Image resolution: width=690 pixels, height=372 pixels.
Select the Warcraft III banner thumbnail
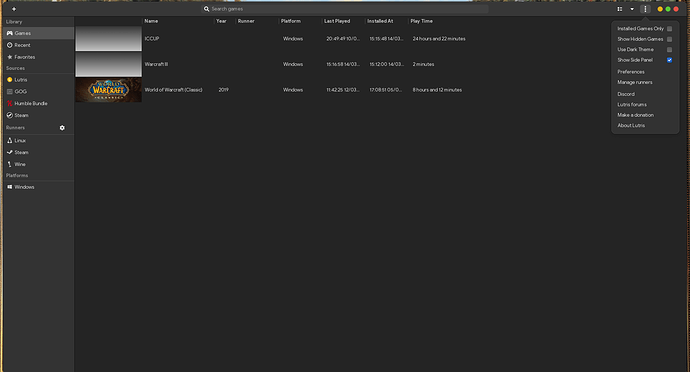coord(108,64)
